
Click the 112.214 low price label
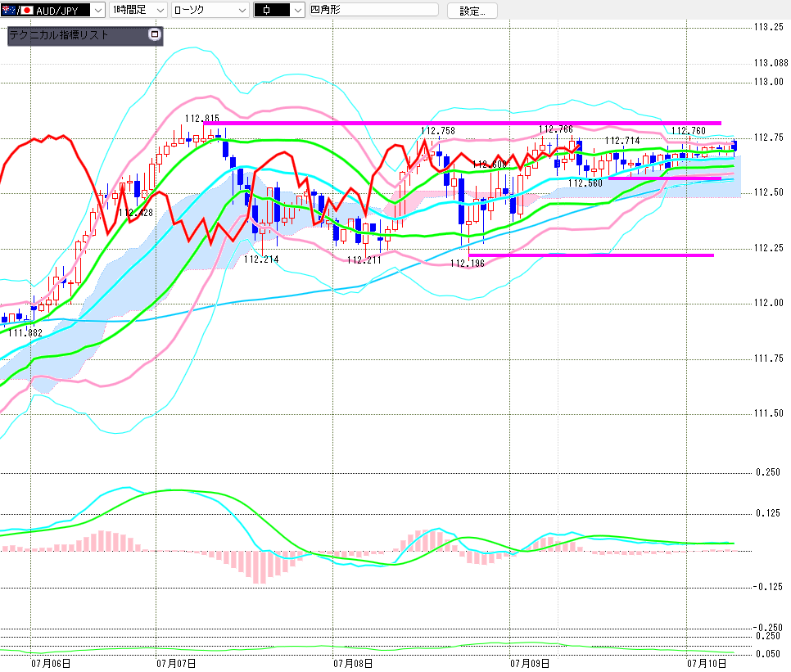point(261,259)
